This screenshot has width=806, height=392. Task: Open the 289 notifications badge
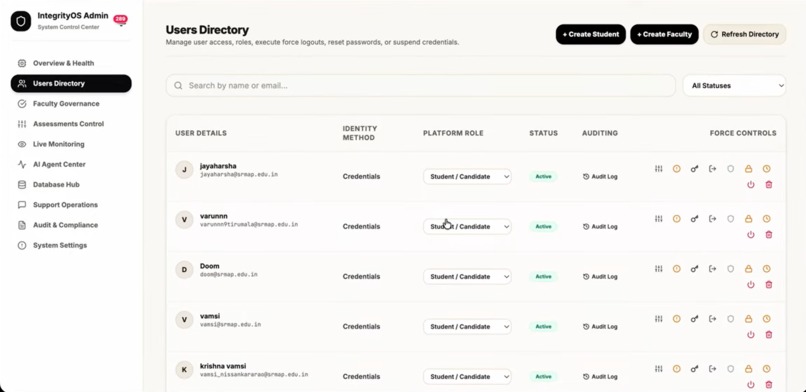click(x=120, y=19)
